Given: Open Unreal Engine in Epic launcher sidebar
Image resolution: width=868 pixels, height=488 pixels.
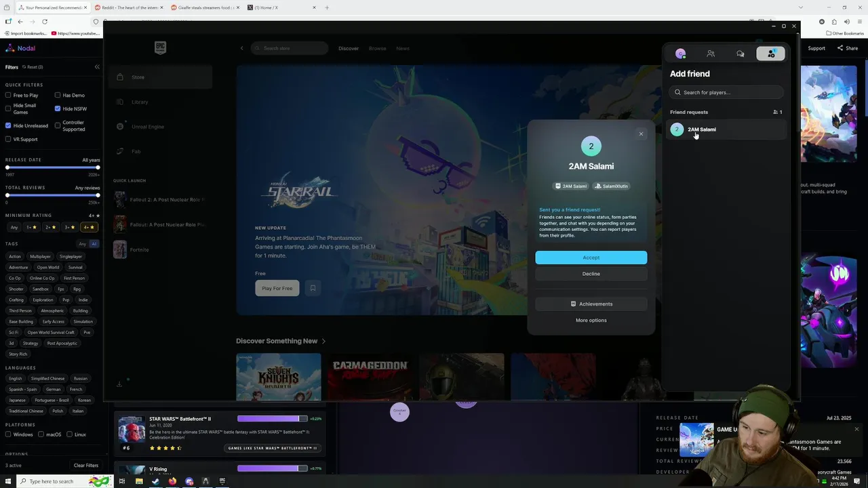Looking at the screenshot, I should click(160, 127).
